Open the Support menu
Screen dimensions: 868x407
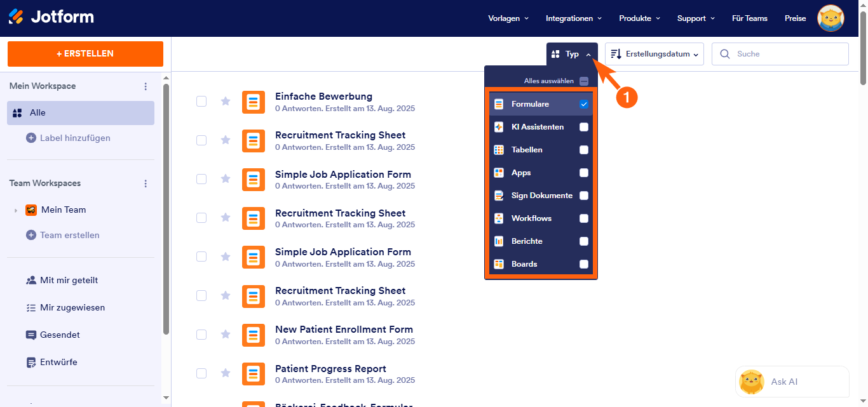pyautogui.click(x=696, y=18)
